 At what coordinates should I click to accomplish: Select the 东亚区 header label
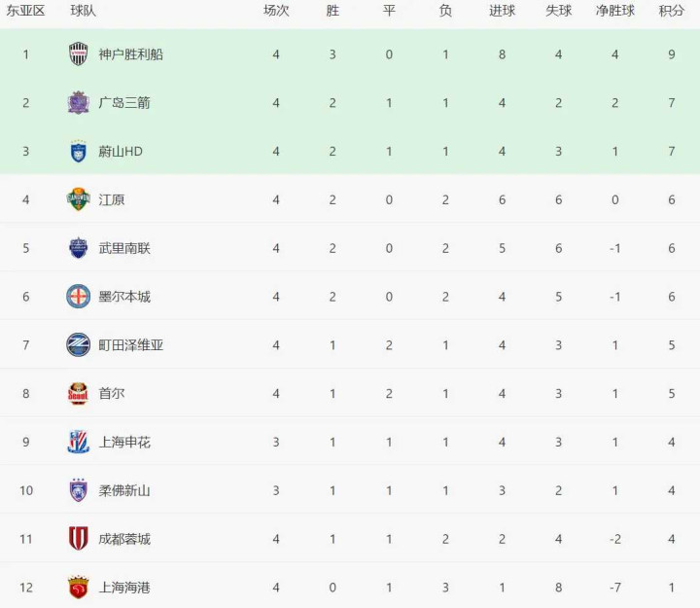[26, 11]
